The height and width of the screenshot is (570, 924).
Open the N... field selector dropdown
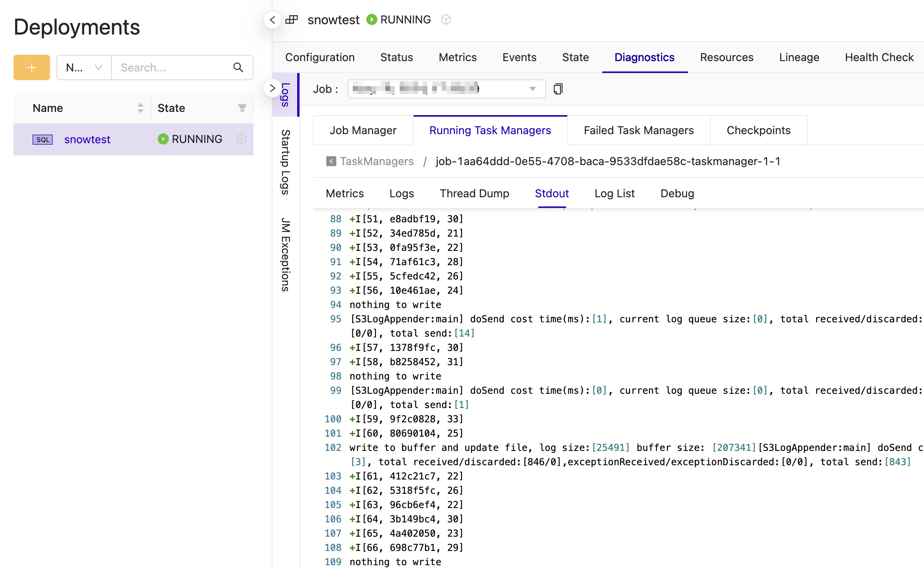point(84,67)
